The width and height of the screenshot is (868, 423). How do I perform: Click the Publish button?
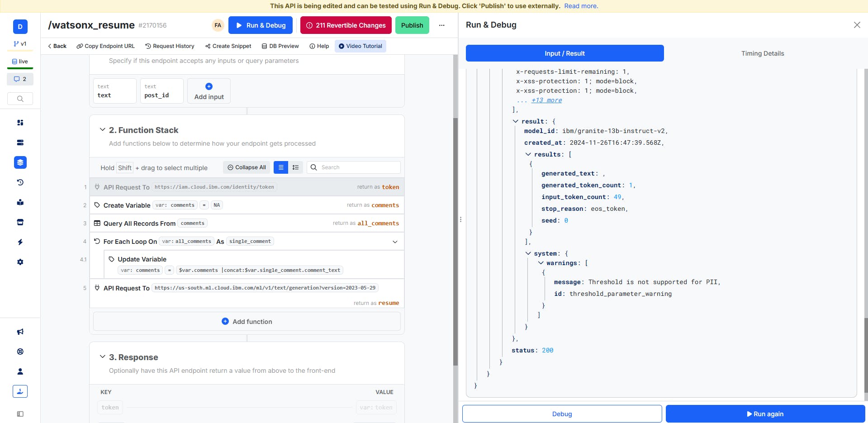coord(412,25)
